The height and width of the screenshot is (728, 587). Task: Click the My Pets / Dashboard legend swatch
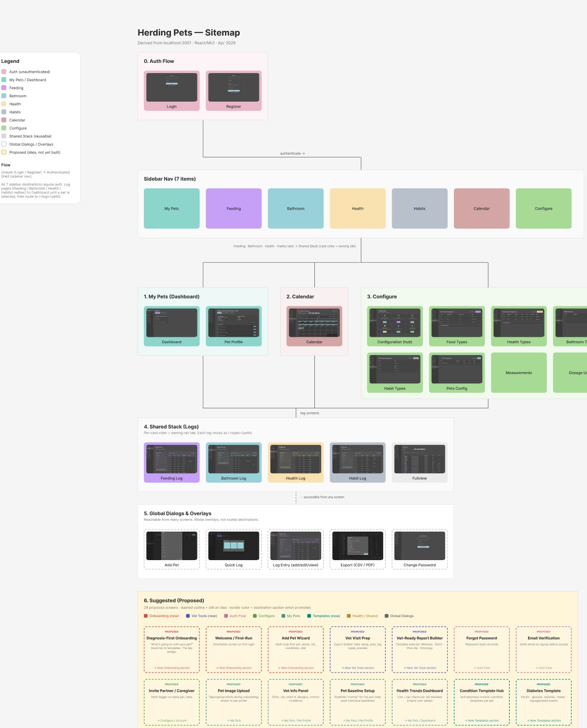click(4, 80)
